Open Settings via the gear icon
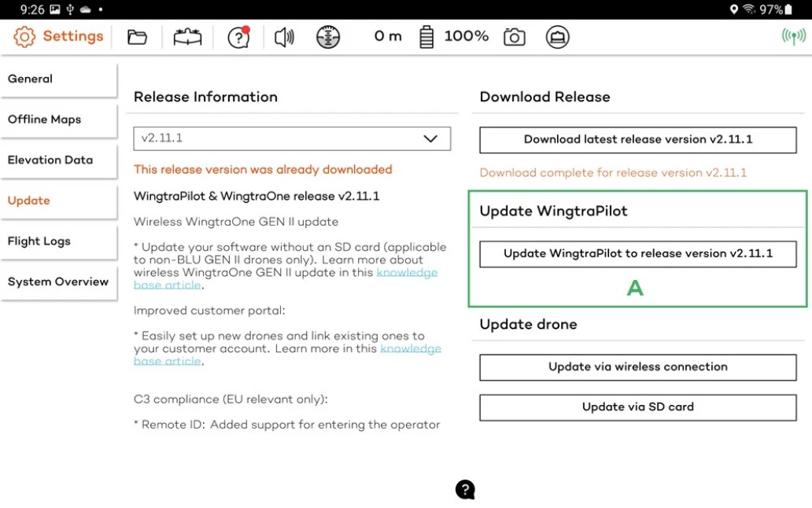Image resolution: width=812 pixels, height=508 pixels. [x=24, y=37]
